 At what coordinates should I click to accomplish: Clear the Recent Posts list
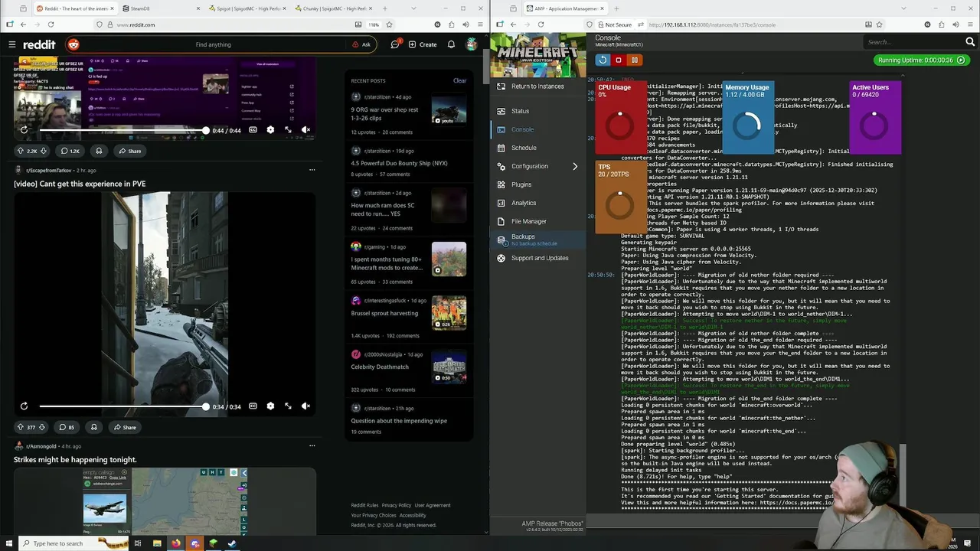pyautogui.click(x=459, y=80)
